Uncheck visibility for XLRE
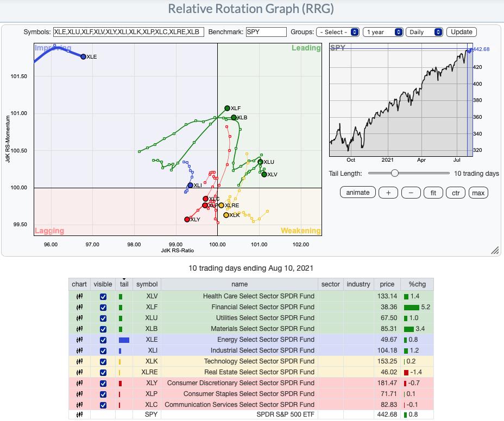 (x=103, y=373)
